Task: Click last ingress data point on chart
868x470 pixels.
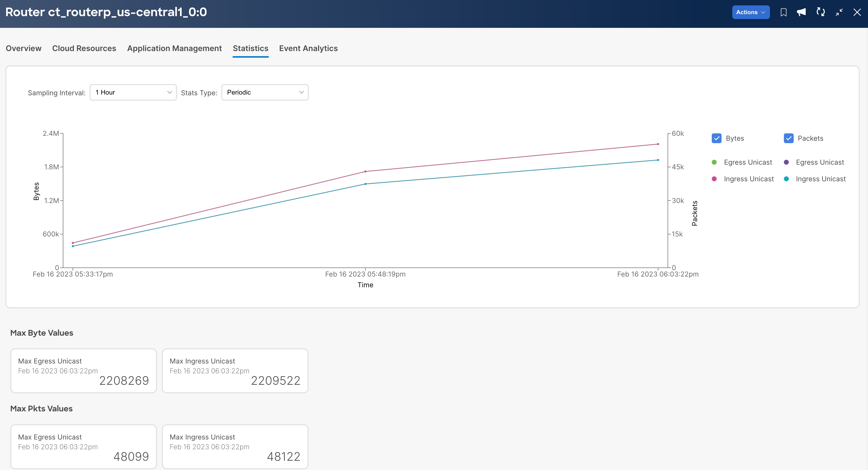Action: pyautogui.click(x=658, y=144)
